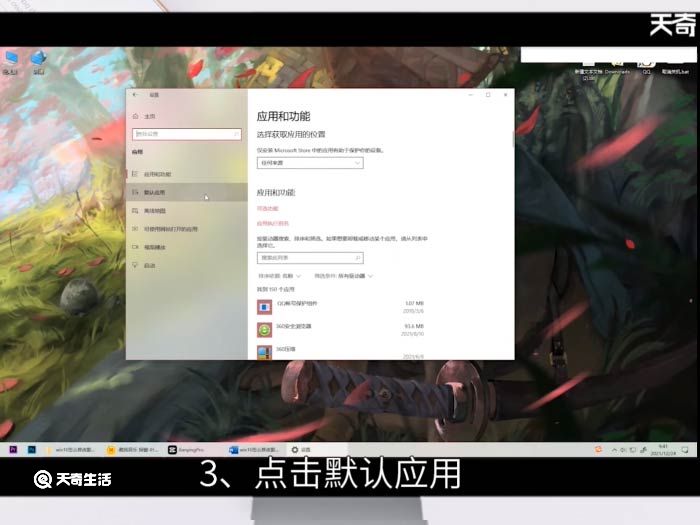The height and width of the screenshot is (525, 700).
Task: Minimize the Settings window
Action: click(x=471, y=95)
